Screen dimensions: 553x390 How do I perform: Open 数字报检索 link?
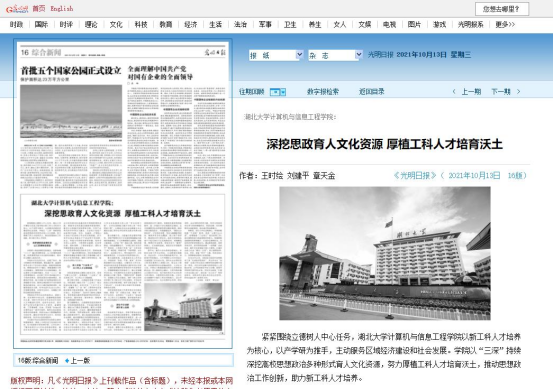pos(323,92)
